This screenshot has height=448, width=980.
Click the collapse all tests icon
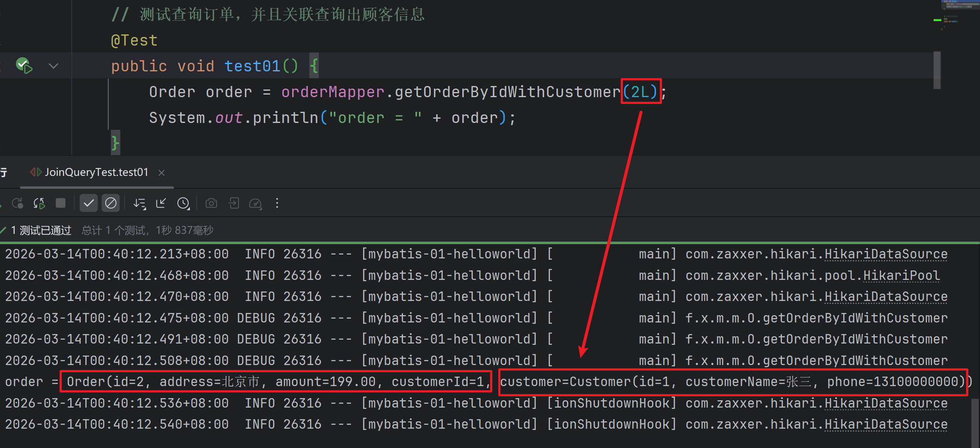pyautogui.click(x=161, y=203)
